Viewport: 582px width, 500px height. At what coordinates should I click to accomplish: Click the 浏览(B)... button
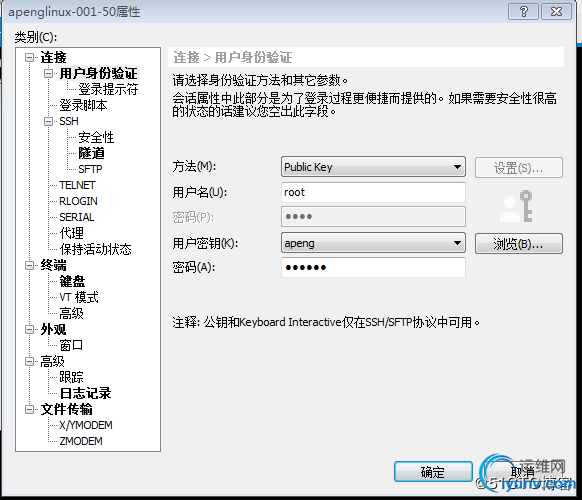[x=519, y=244]
